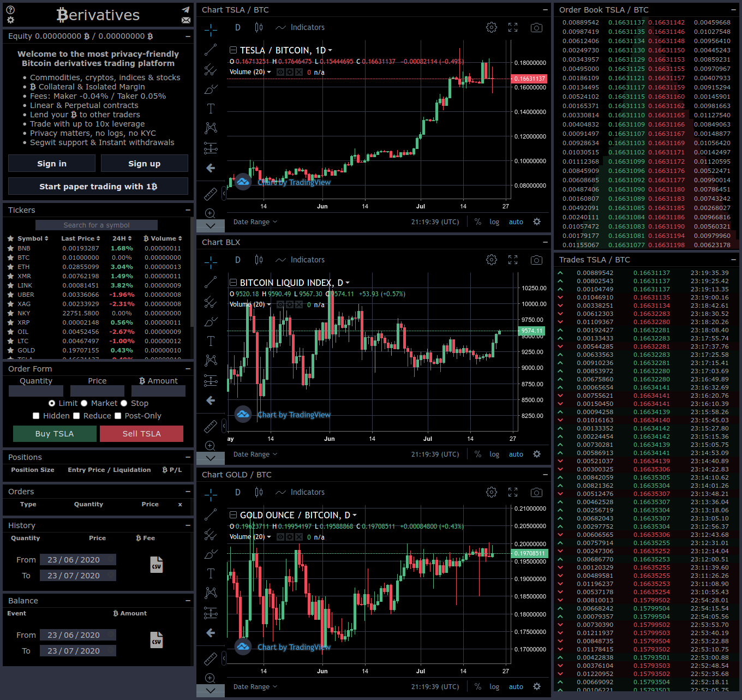Click the zoom-in magnifier in GOLD chart
742x700 pixels.
210,678
